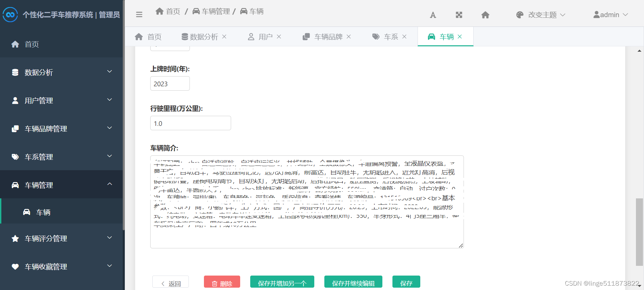644x290 pixels.
Task: Toggle fullscreen expand icon
Action: (x=459, y=15)
